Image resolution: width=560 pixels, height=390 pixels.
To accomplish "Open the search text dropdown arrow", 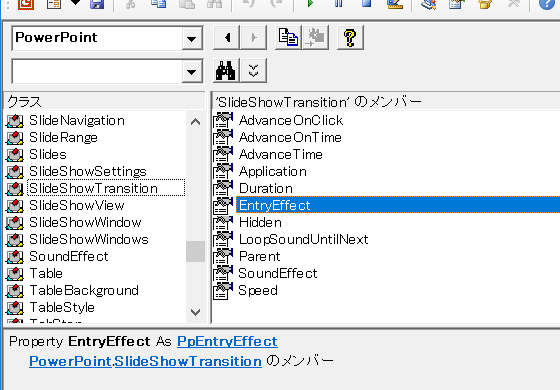I will 192,71.
